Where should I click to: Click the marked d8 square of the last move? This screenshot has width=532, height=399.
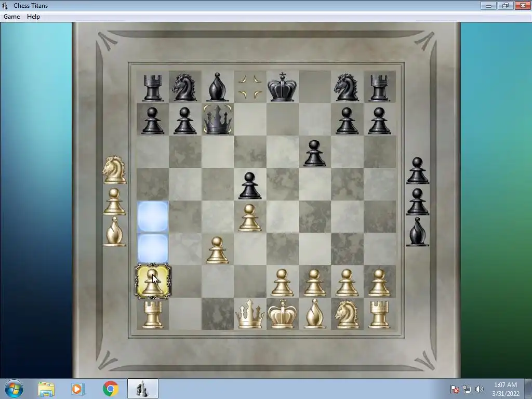point(250,87)
